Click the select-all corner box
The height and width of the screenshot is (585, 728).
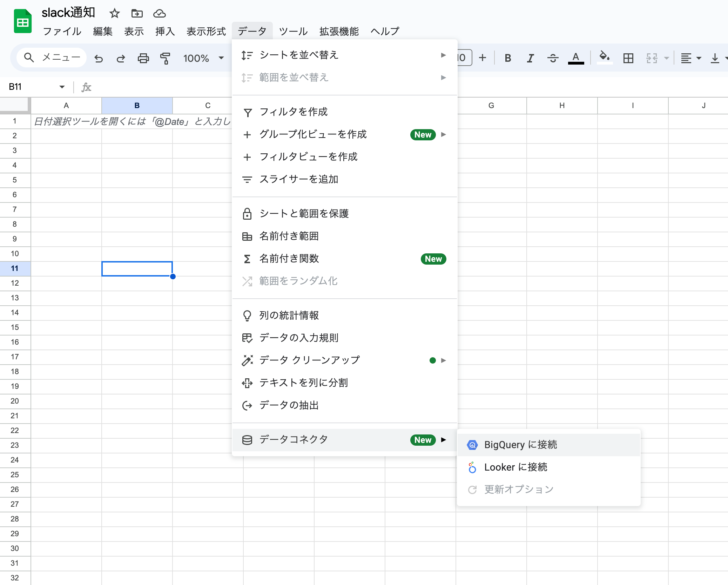(x=15, y=105)
